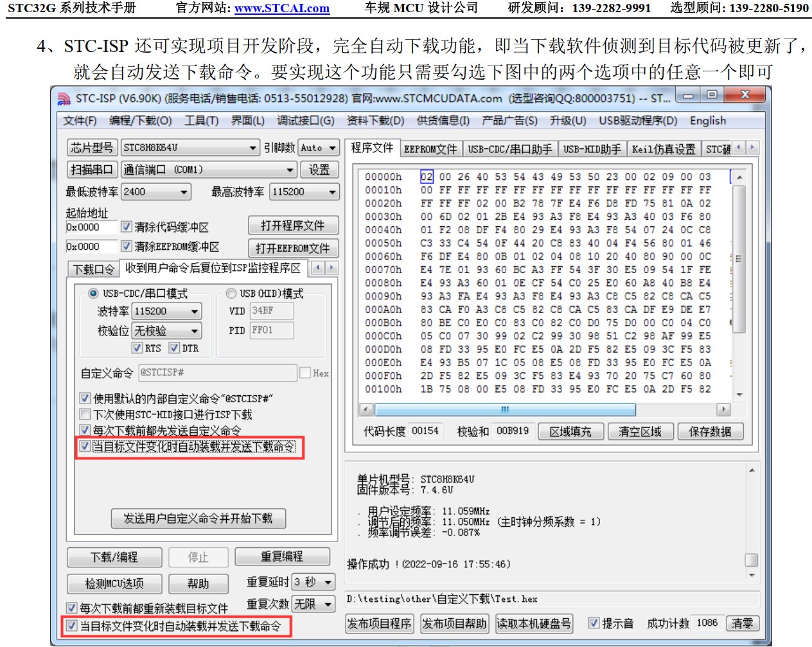Screen dimensions: 812x647
Task: Click the log panel vertical scrollbar thumb
Action: coord(751,560)
